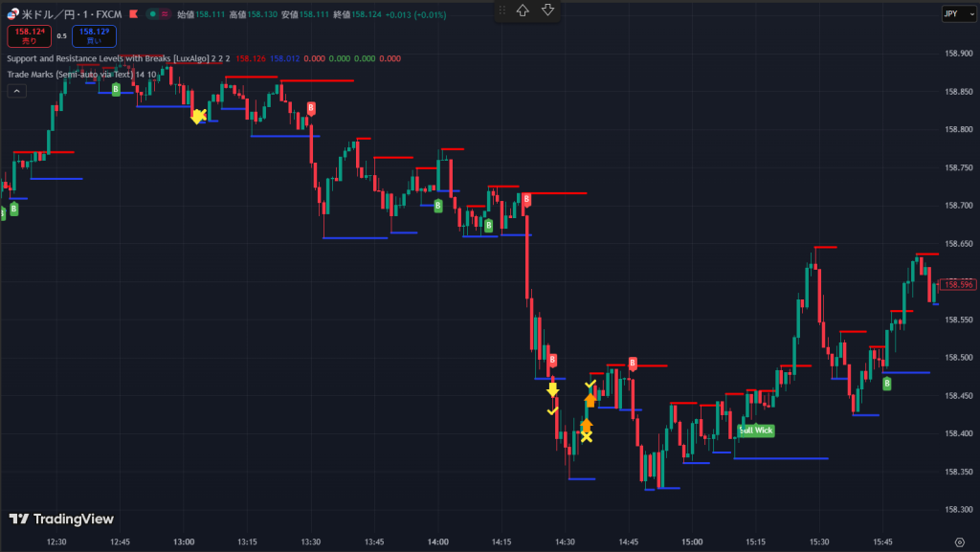Collapse the indicator legend with chevron button
This screenshot has height=552, width=980.
16,91
